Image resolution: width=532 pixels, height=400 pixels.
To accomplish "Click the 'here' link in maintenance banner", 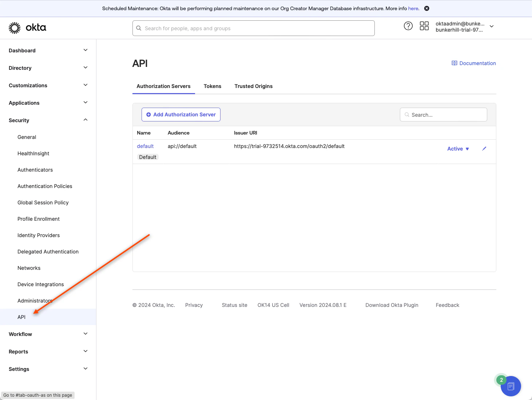I will [x=413, y=8].
